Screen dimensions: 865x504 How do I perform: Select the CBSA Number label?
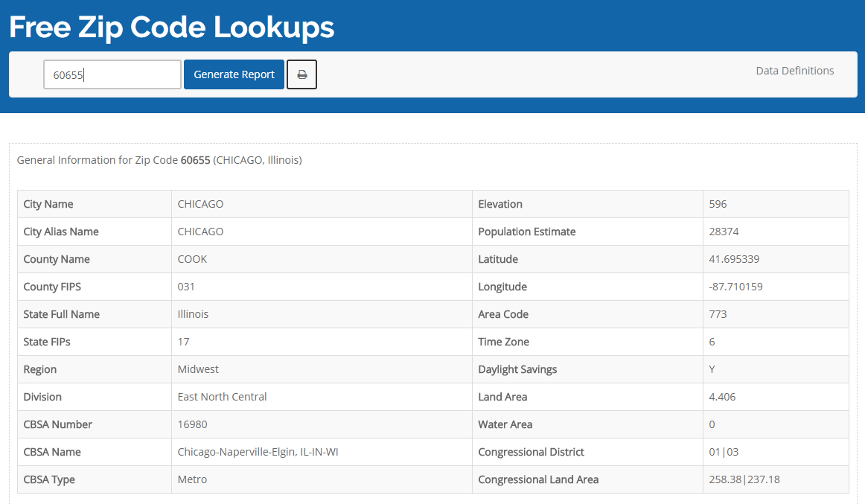pyautogui.click(x=57, y=424)
